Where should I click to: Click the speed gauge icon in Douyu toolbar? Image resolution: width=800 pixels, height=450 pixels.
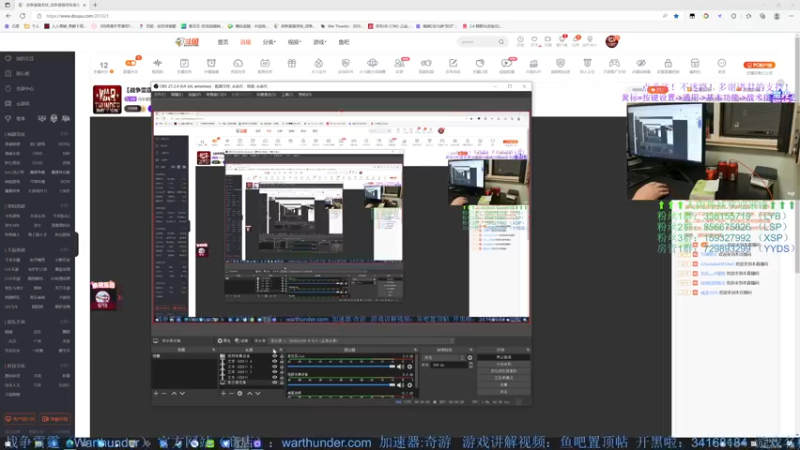point(238,63)
